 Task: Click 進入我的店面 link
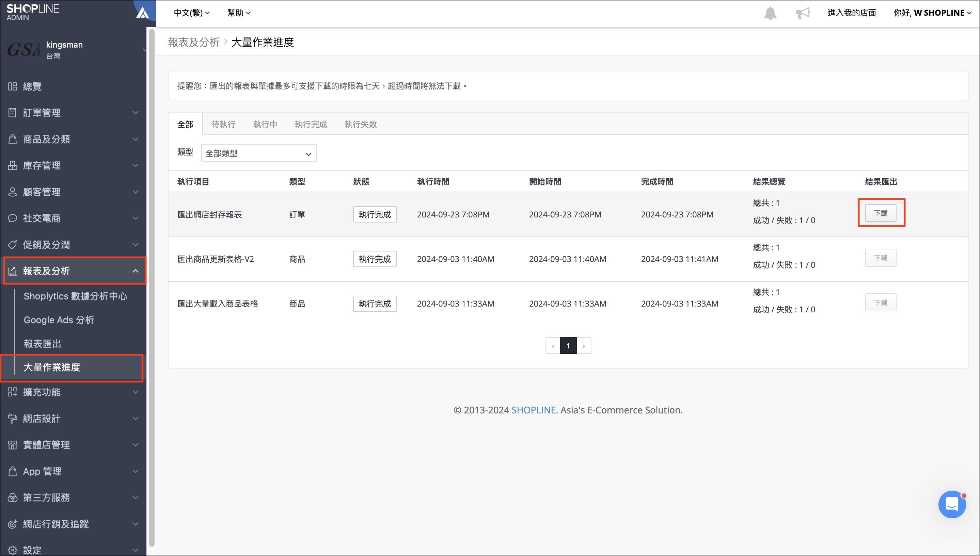click(x=852, y=13)
